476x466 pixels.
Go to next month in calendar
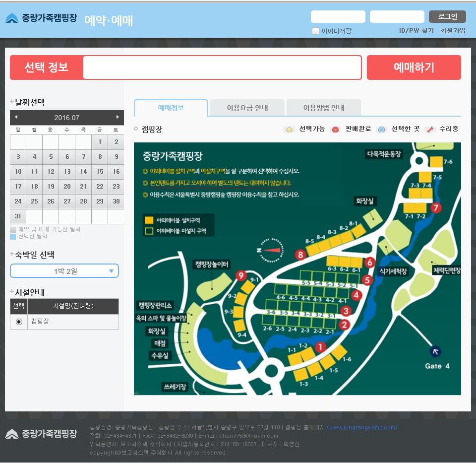point(118,117)
